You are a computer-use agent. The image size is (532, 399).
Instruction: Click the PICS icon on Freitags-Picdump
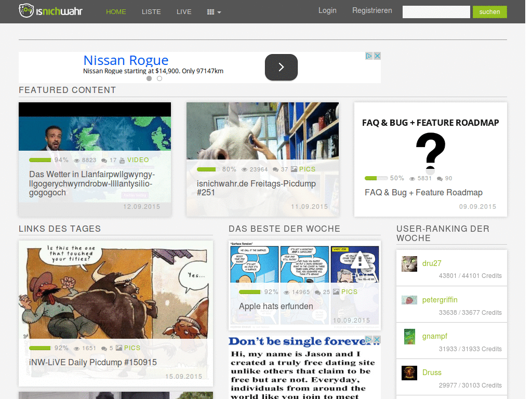[x=294, y=169]
